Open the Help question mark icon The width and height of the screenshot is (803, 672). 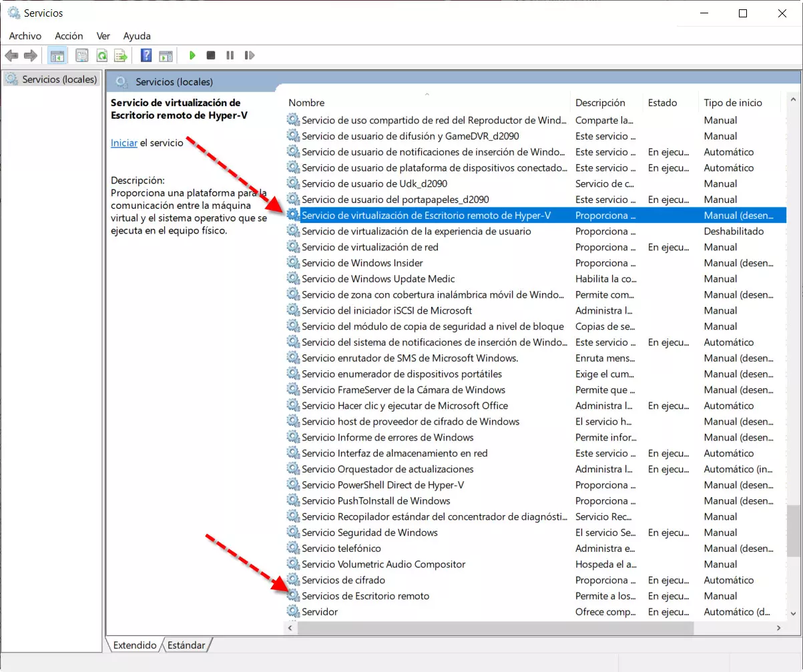[x=146, y=55]
